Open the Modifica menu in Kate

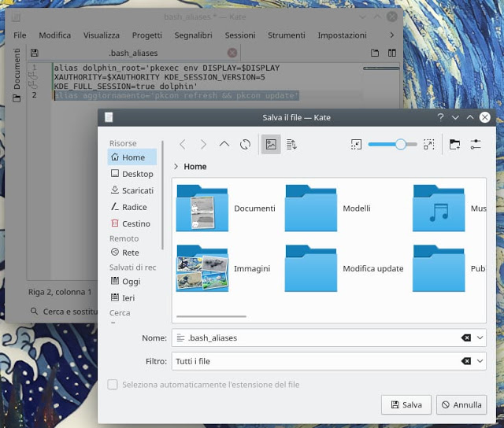click(x=55, y=35)
